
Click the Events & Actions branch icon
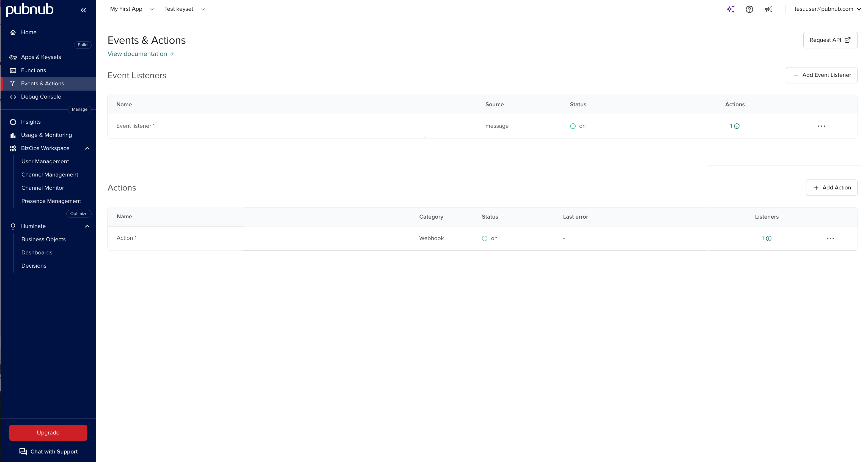[x=13, y=83]
